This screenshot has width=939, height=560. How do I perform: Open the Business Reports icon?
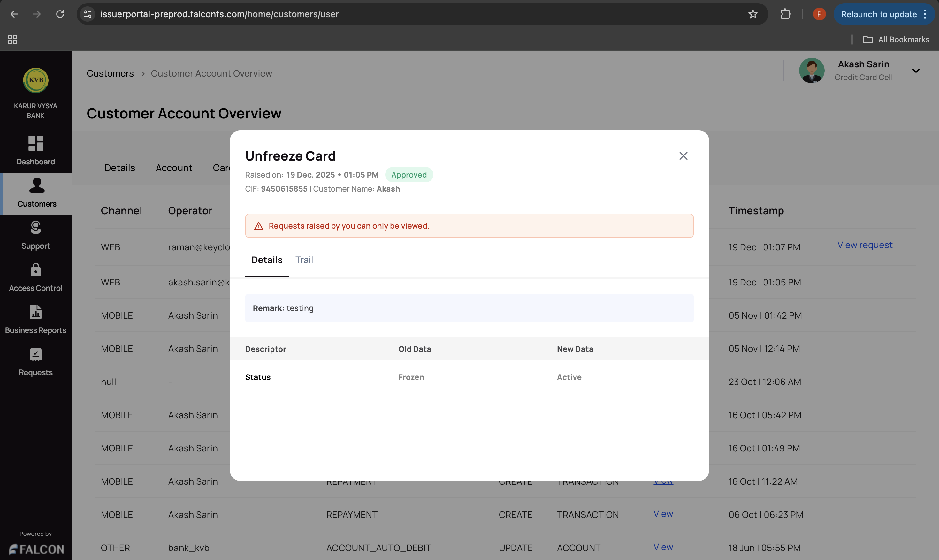pyautogui.click(x=36, y=312)
